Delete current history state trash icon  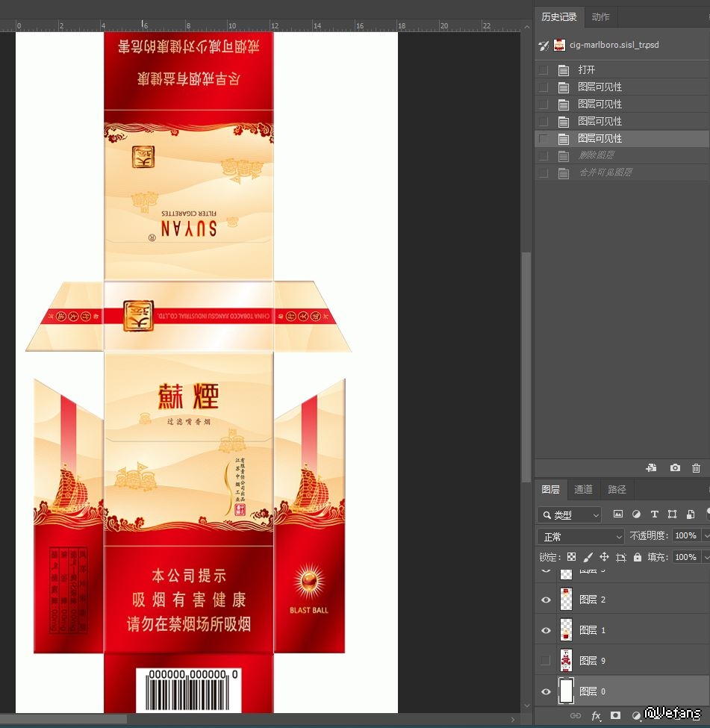696,467
